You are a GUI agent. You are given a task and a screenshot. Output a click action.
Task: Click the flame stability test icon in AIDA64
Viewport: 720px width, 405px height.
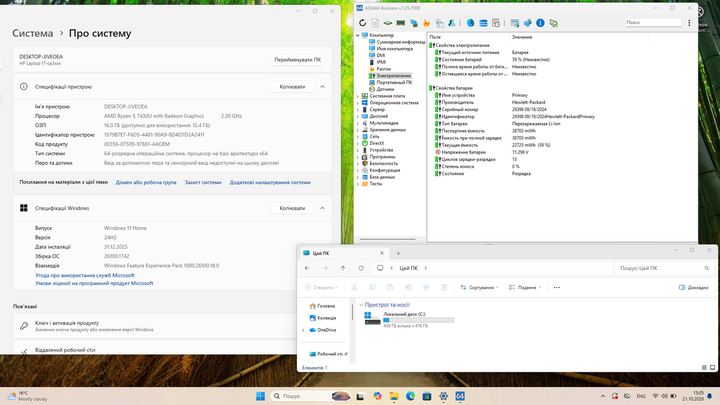coord(427,22)
